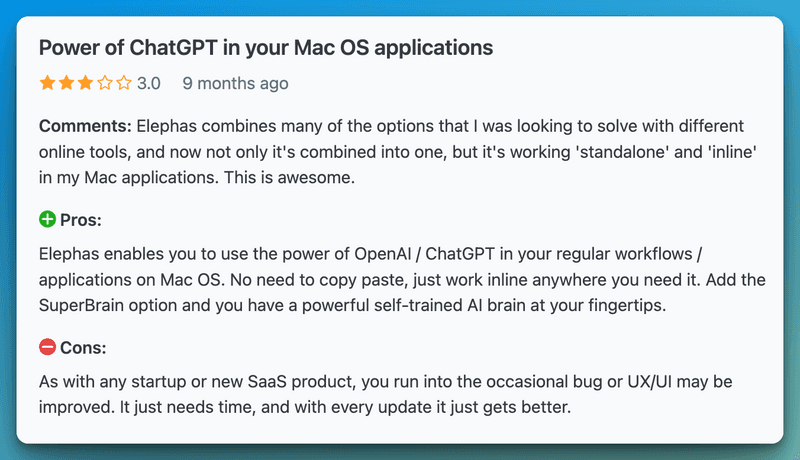Click the green plus icon beside Pros
The image size is (800, 460).
pos(47,219)
